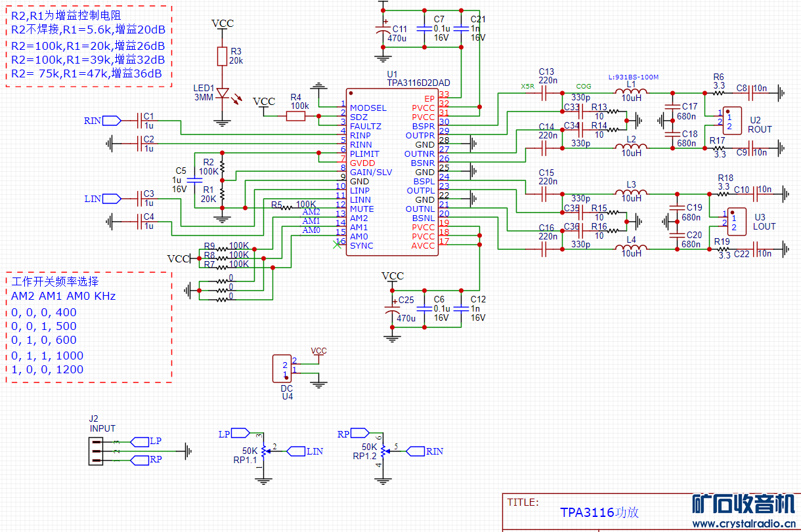Select frequency row 1, 0, 0, 1200
Image resolution: width=801 pixels, height=532 pixels.
pos(47,369)
